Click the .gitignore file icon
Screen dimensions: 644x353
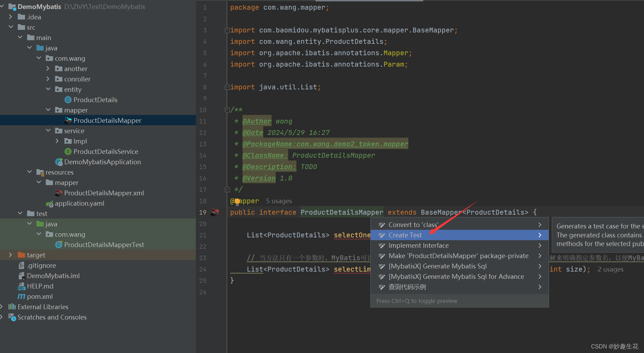(x=21, y=265)
